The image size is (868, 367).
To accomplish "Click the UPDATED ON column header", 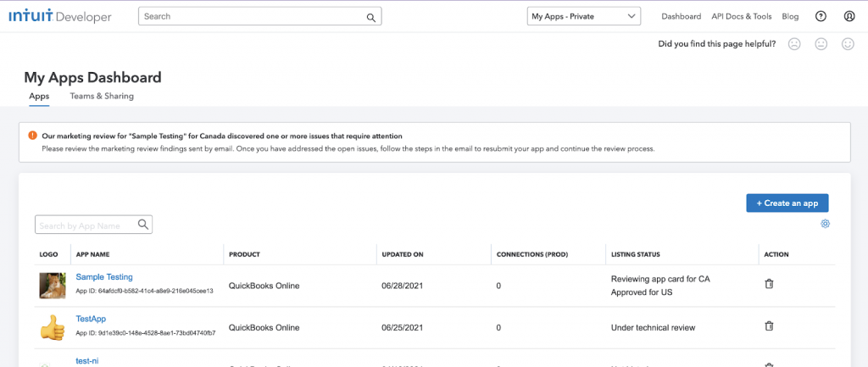I will pyautogui.click(x=403, y=254).
